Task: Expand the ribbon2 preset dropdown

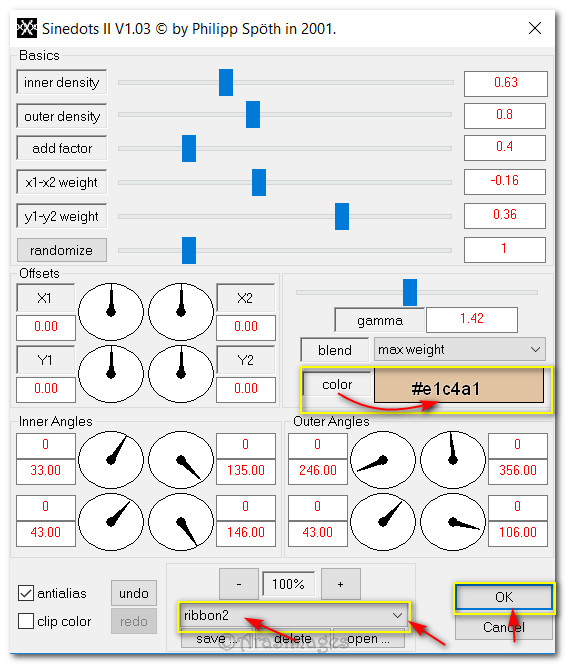Action: (293, 615)
